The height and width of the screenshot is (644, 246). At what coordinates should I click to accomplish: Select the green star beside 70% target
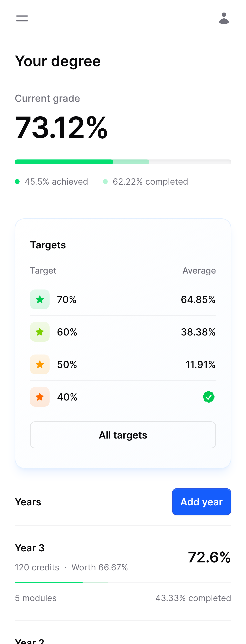pos(40,299)
